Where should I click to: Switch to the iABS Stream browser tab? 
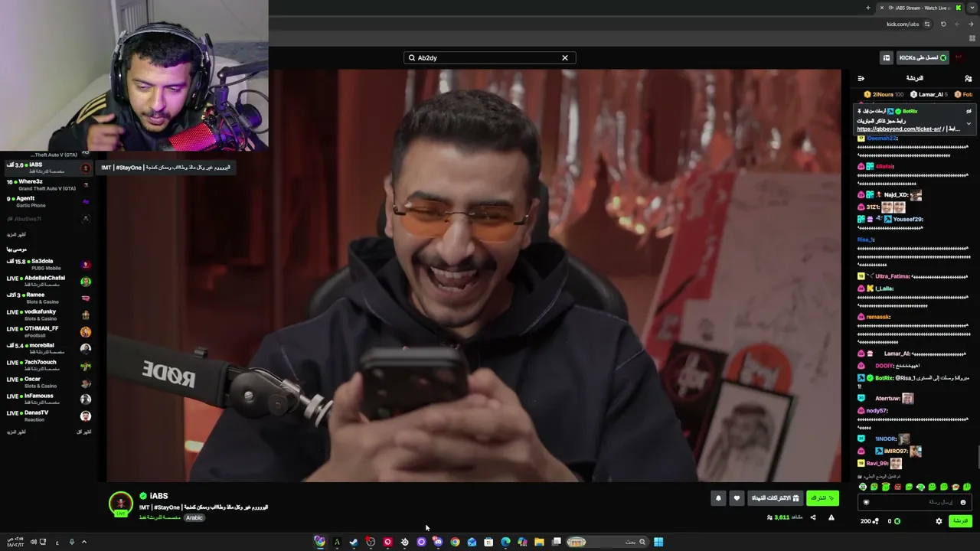pyautogui.click(x=920, y=8)
